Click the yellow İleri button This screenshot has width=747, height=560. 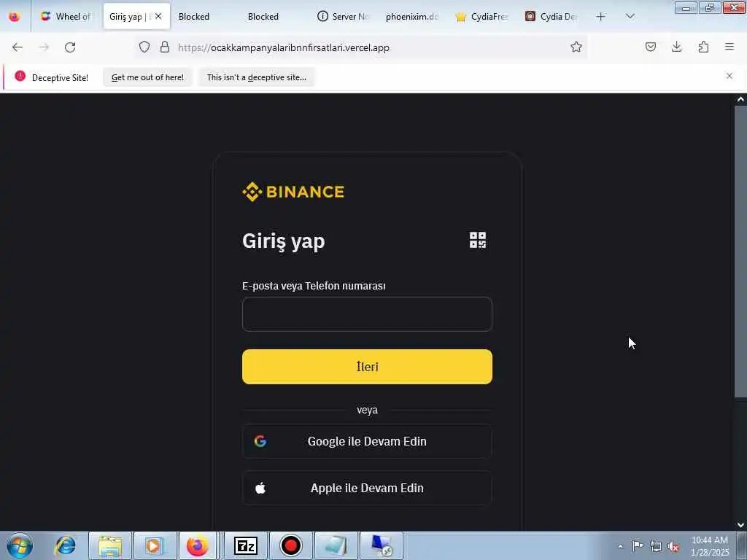(367, 367)
